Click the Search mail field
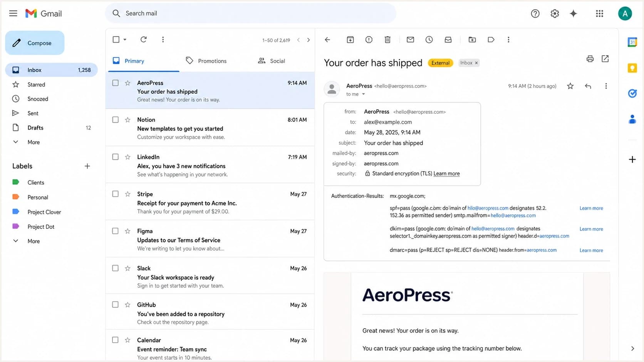This screenshot has height=362, width=644. [x=250, y=13]
